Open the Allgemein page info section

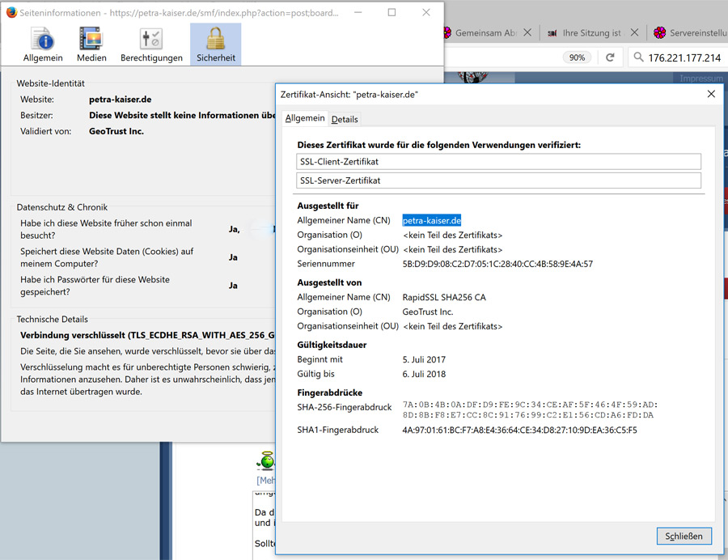[41, 45]
